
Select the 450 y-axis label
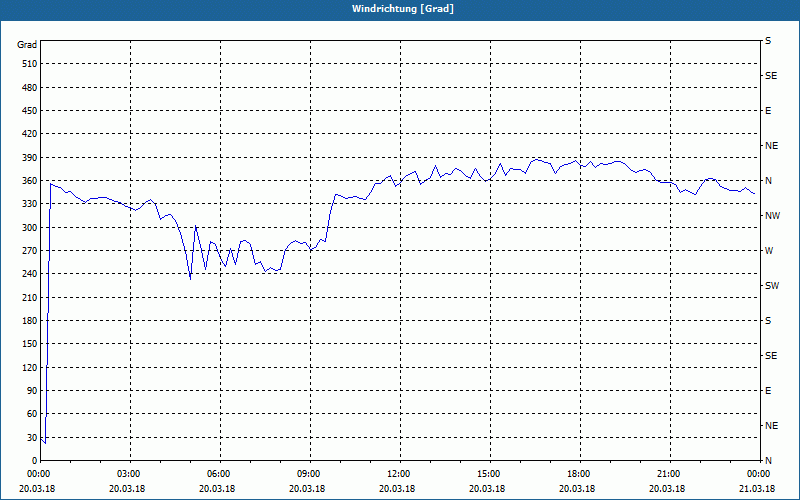click(30, 111)
